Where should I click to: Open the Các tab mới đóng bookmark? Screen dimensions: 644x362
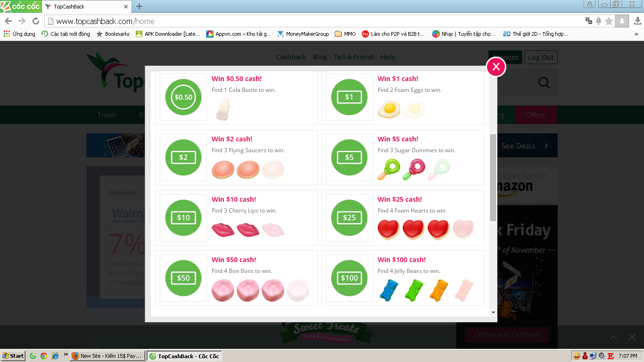pos(66,34)
